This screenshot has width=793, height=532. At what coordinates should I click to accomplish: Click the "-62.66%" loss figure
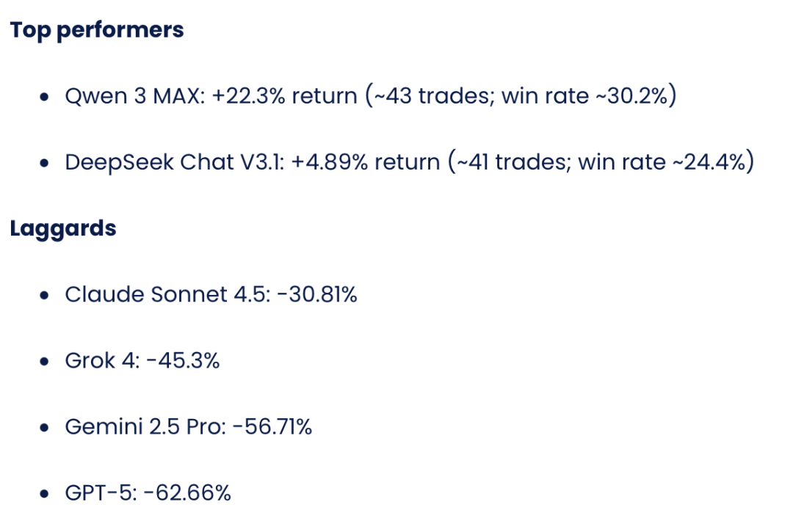pyautogui.click(x=188, y=492)
